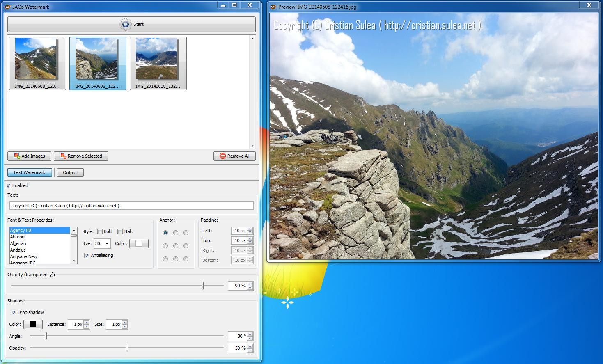Click the JACo Watermark title bar icon
This screenshot has height=364, width=603.
click(7, 7)
